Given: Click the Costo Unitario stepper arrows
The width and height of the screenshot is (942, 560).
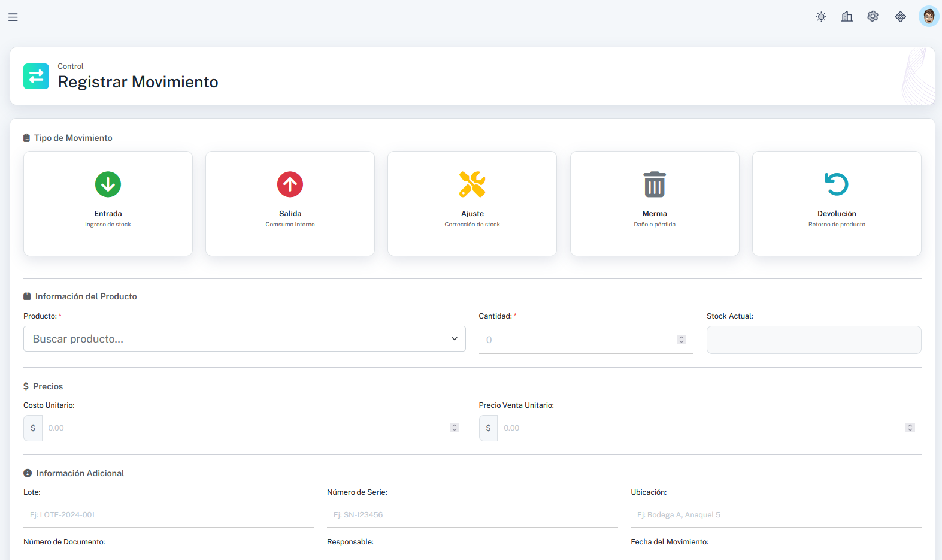Looking at the screenshot, I should point(455,428).
